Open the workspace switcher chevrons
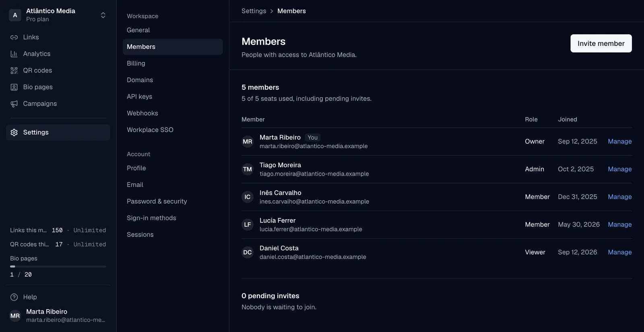Viewport: 644px width, 332px height. click(103, 15)
